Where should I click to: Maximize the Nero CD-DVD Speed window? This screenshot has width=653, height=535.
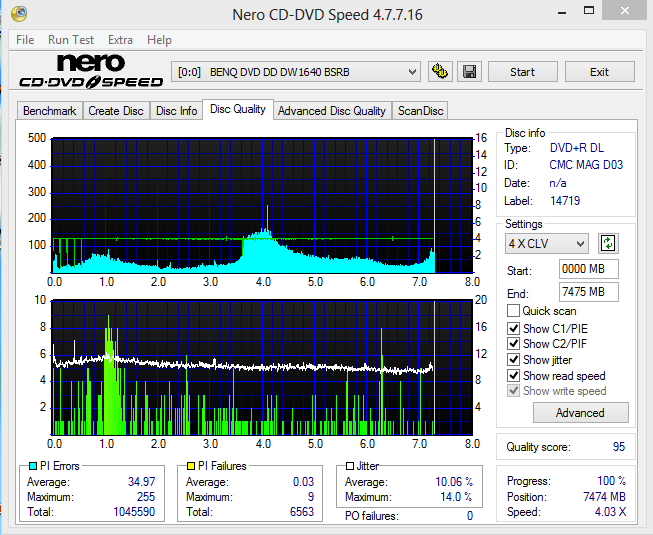[x=589, y=11]
